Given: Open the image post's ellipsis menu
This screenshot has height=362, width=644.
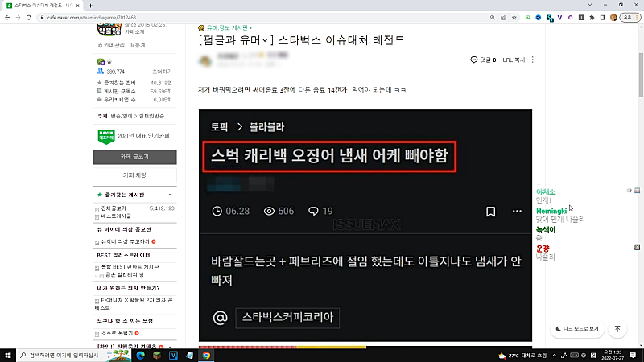Looking at the screenshot, I should [x=517, y=212].
